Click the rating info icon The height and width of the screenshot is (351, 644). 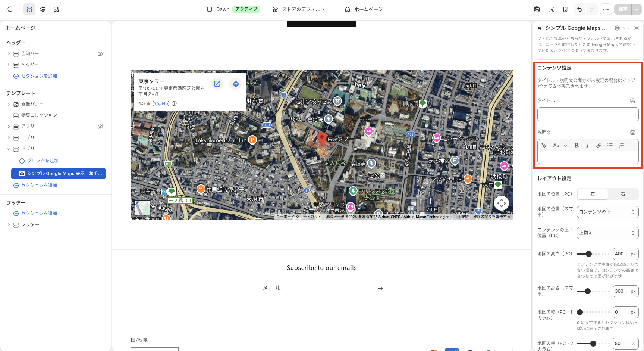click(174, 103)
